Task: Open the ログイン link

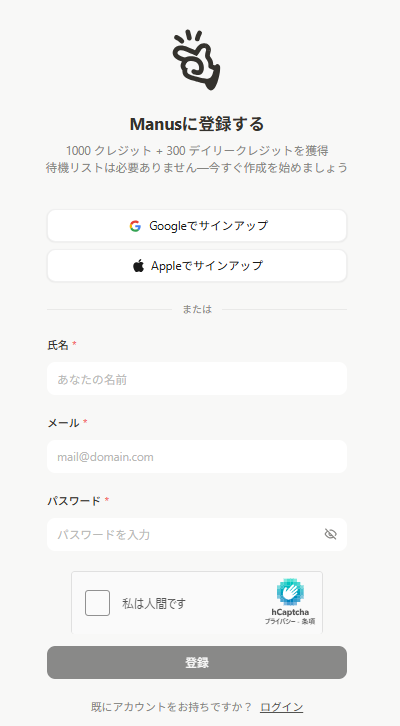Action: point(281,707)
